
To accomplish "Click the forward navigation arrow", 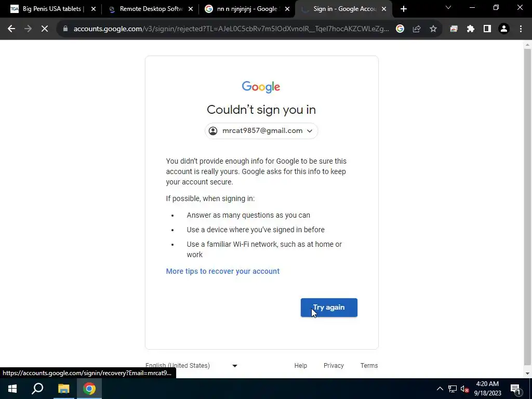I will 28,29.
